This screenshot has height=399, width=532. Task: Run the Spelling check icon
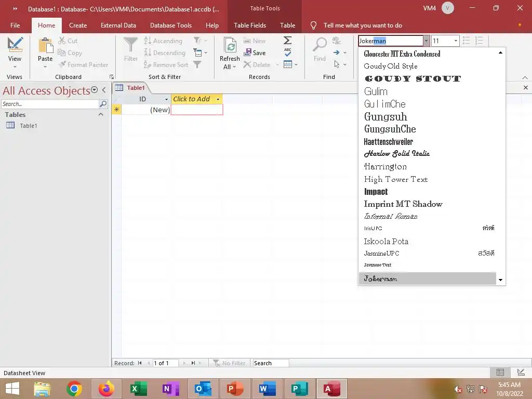tap(287, 52)
